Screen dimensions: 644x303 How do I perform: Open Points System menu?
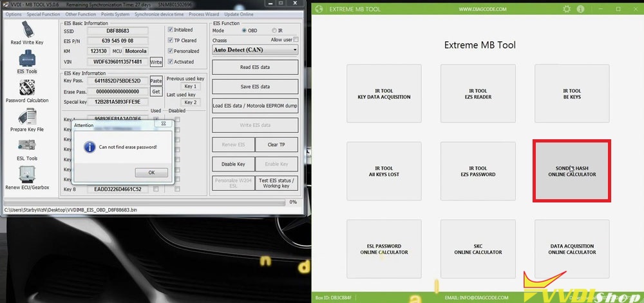[x=115, y=14]
